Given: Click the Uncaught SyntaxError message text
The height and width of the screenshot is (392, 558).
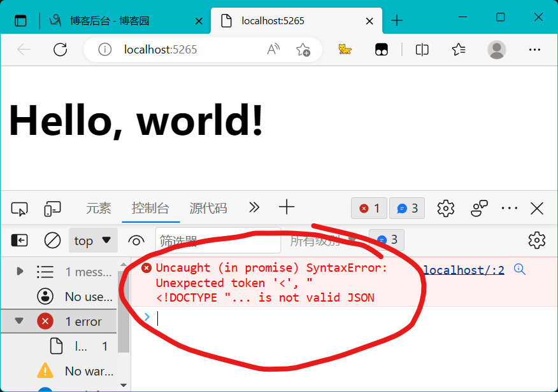Looking at the screenshot, I should click(x=271, y=283).
